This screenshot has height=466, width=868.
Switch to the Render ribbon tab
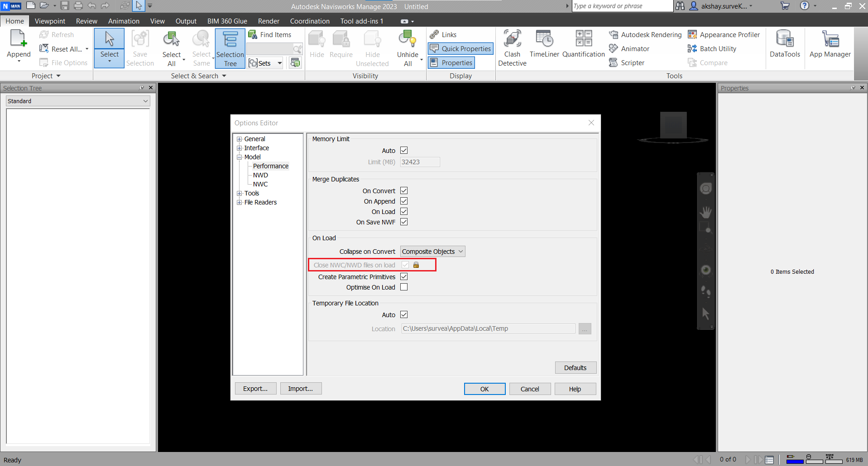[269, 21]
